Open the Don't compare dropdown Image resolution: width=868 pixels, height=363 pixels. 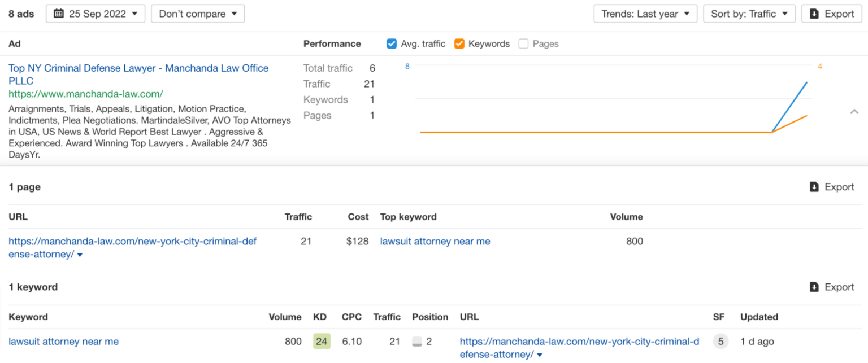198,14
